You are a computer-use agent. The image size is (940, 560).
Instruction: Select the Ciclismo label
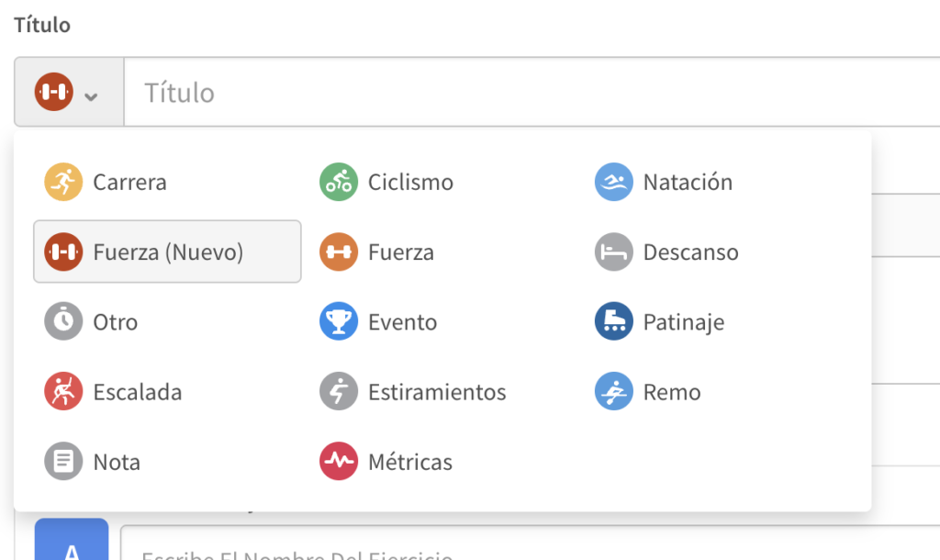[x=410, y=182]
